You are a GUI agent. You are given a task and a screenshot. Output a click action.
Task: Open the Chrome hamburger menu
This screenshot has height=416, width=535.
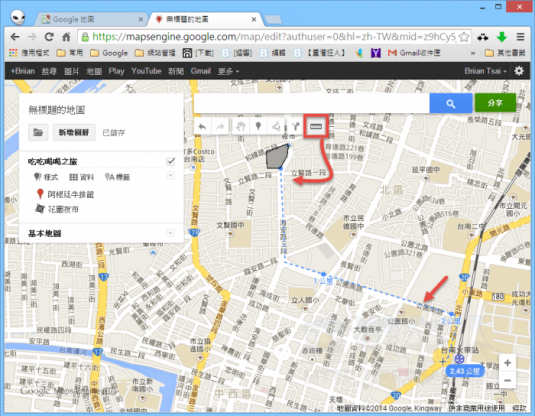click(x=520, y=37)
